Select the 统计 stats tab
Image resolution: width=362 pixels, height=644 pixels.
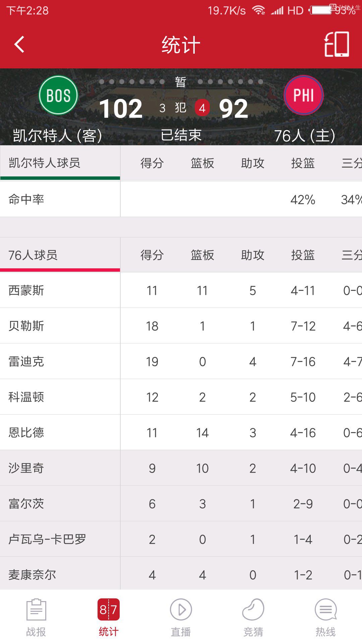(109, 617)
